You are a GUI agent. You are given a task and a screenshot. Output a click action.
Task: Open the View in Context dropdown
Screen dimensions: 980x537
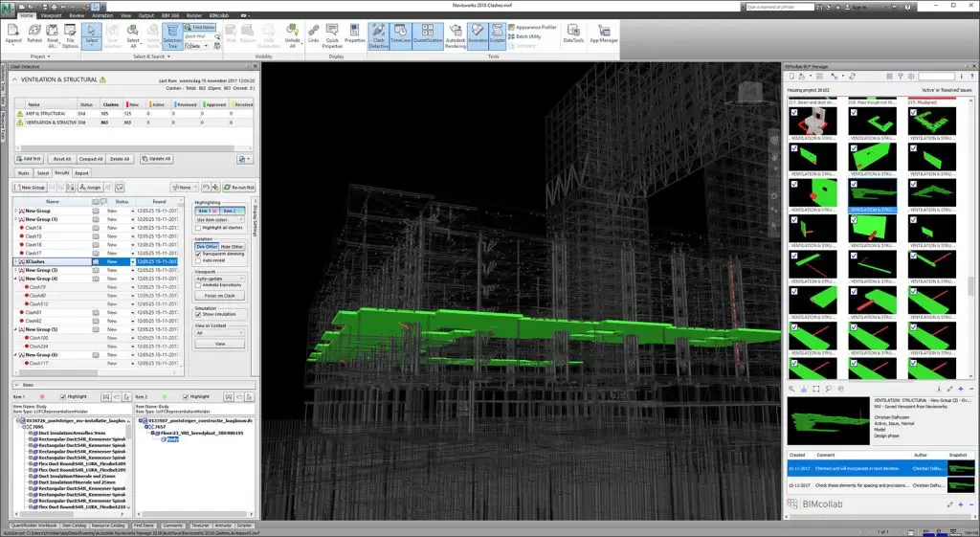[219, 333]
